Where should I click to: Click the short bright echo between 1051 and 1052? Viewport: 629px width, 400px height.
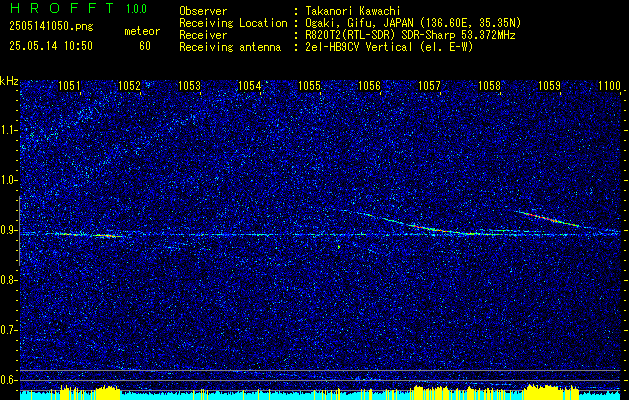click(106, 236)
